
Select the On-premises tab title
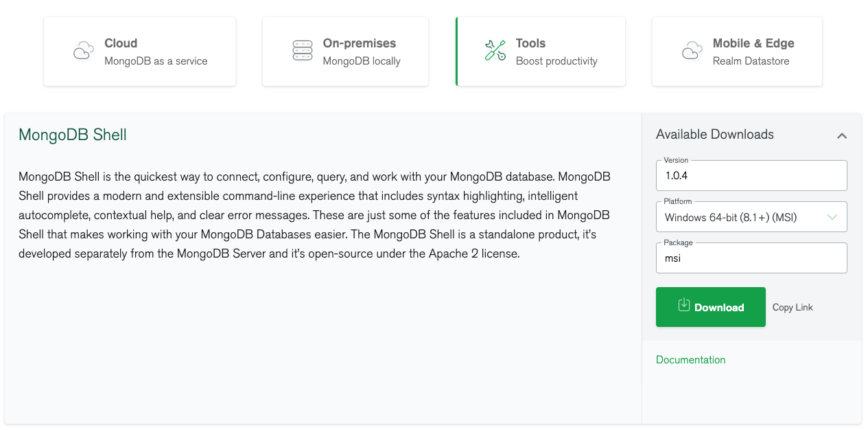[360, 43]
